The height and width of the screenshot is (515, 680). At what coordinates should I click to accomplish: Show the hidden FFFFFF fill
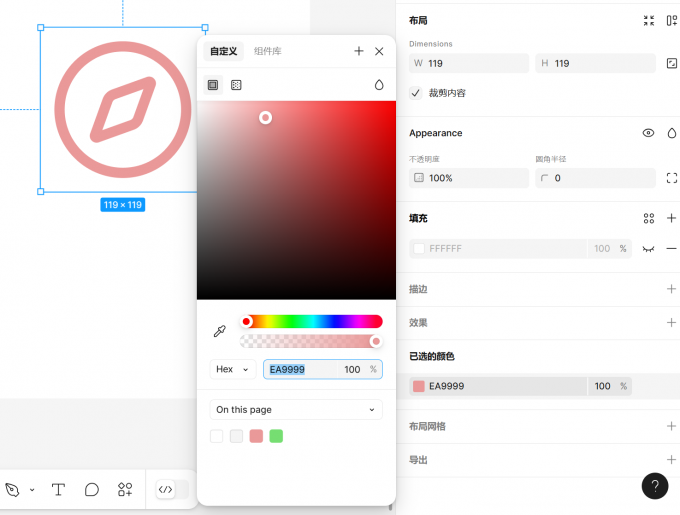[x=648, y=249]
